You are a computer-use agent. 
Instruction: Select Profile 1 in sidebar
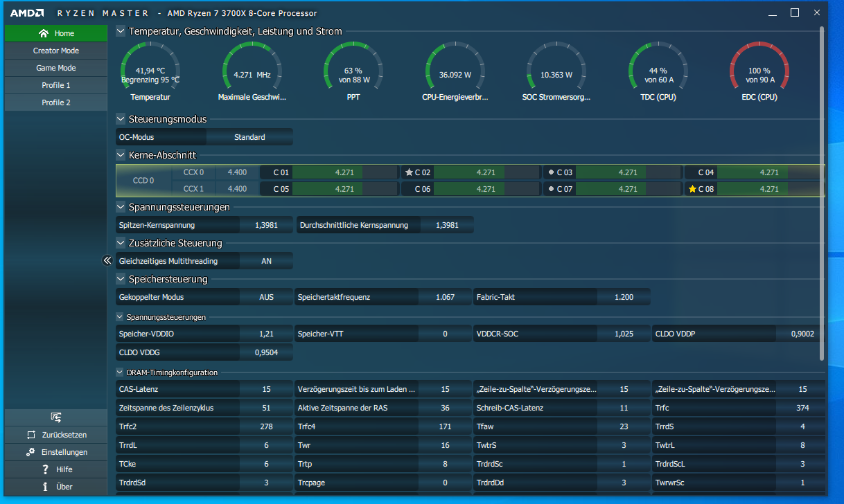point(56,85)
